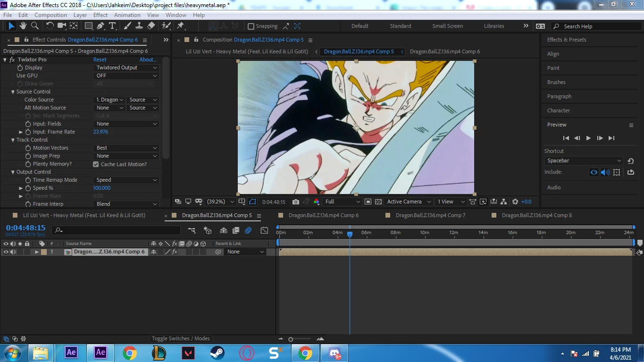
Task: Open the channel and color management icon
Action: (316, 202)
